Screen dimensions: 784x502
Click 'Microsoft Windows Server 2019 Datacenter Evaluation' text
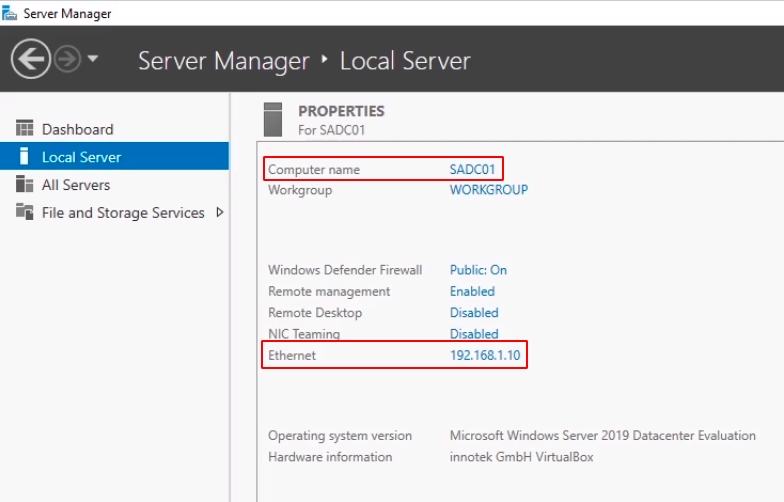pyautogui.click(x=602, y=436)
